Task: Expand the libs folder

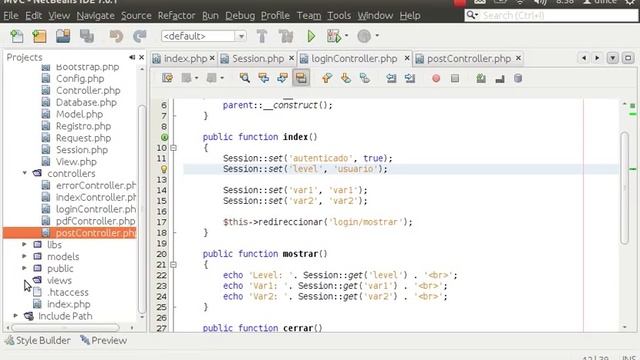Action: (x=24, y=244)
